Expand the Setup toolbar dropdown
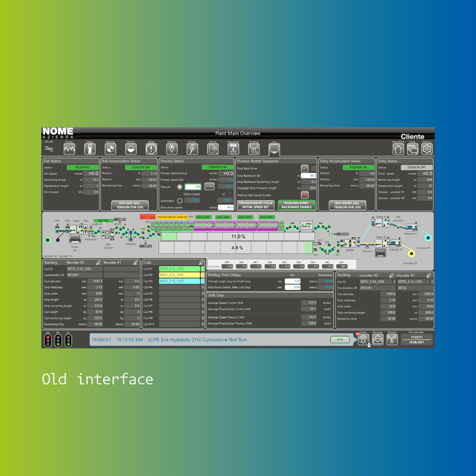This screenshot has height=476, width=476. click(90, 149)
